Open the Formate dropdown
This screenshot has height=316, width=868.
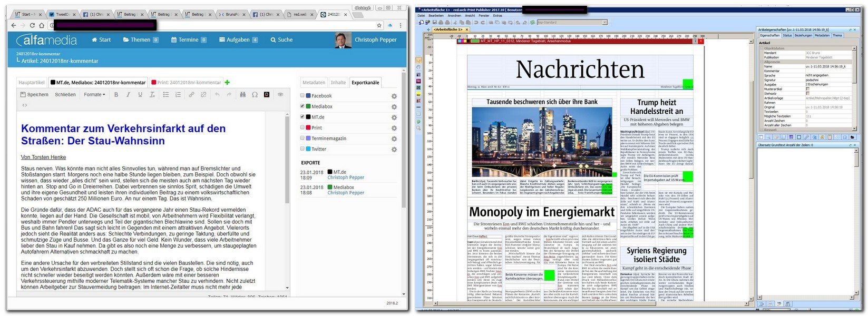coord(94,95)
